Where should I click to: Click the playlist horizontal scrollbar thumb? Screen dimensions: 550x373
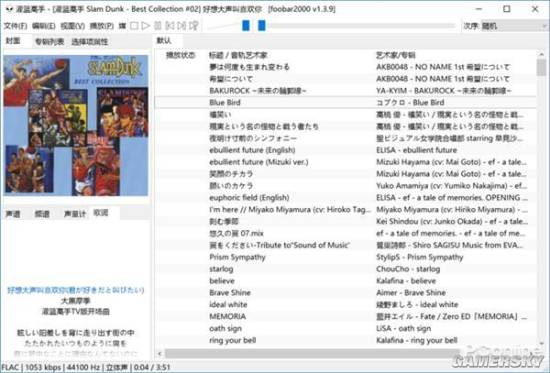coord(312,353)
